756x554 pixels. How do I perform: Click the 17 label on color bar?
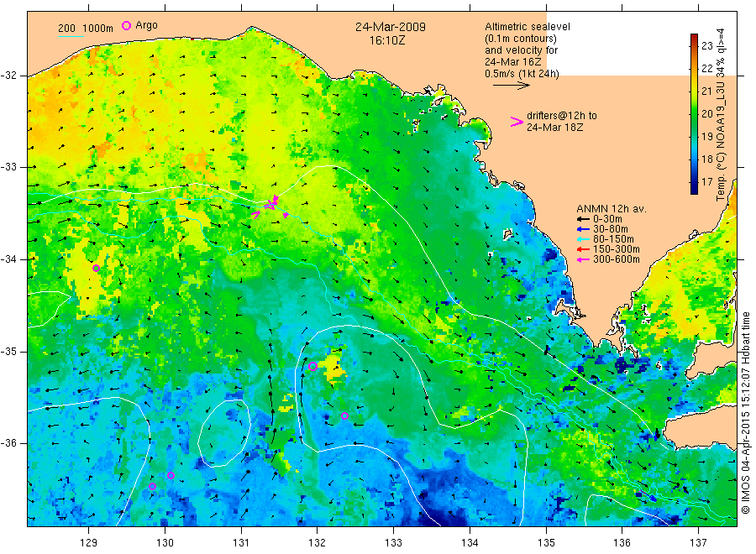[x=706, y=181]
